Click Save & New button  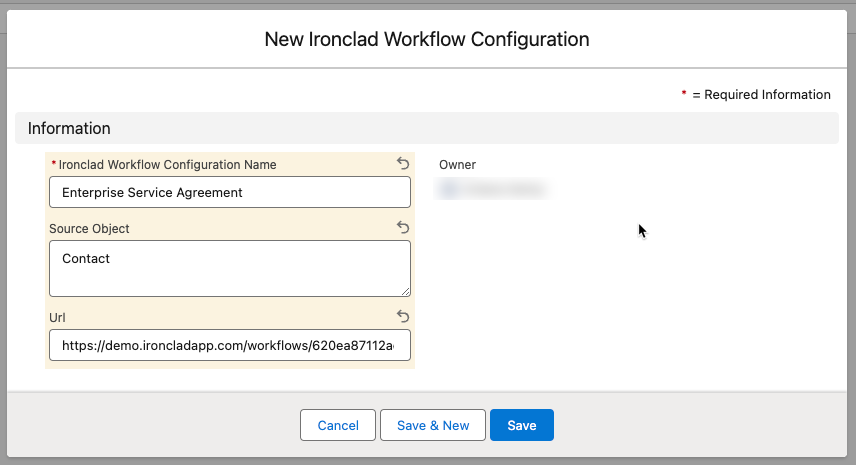433,425
